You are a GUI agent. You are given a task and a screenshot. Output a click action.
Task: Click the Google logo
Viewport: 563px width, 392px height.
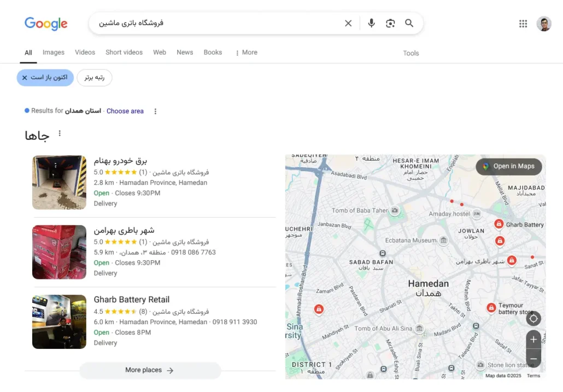click(x=46, y=24)
